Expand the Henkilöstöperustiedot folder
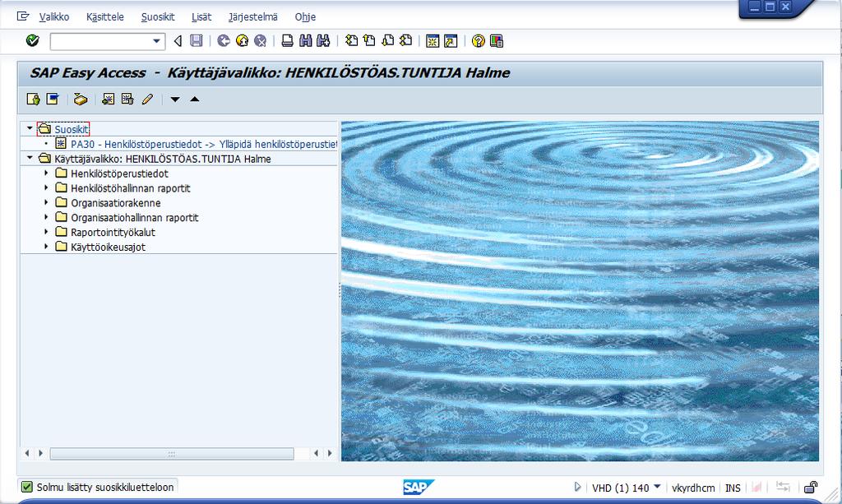This screenshot has width=842, height=504. click(x=46, y=173)
